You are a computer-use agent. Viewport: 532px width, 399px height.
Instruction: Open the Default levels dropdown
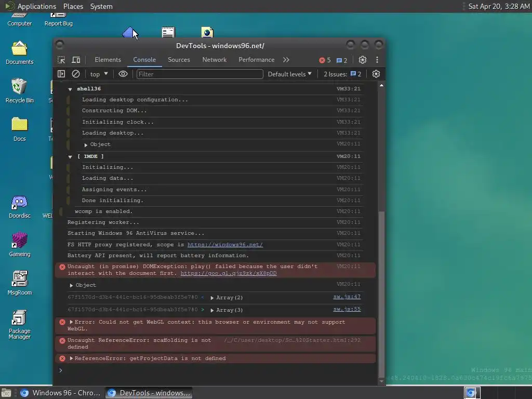[289, 74]
